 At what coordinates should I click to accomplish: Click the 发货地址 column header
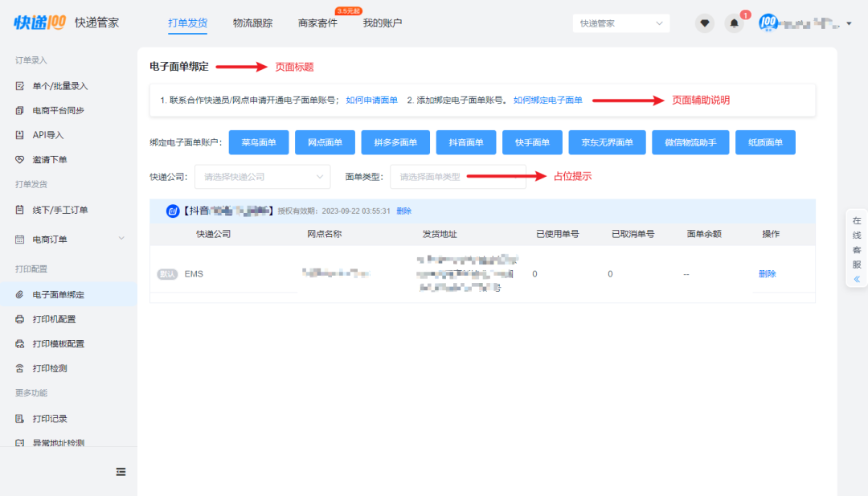[440, 234]
